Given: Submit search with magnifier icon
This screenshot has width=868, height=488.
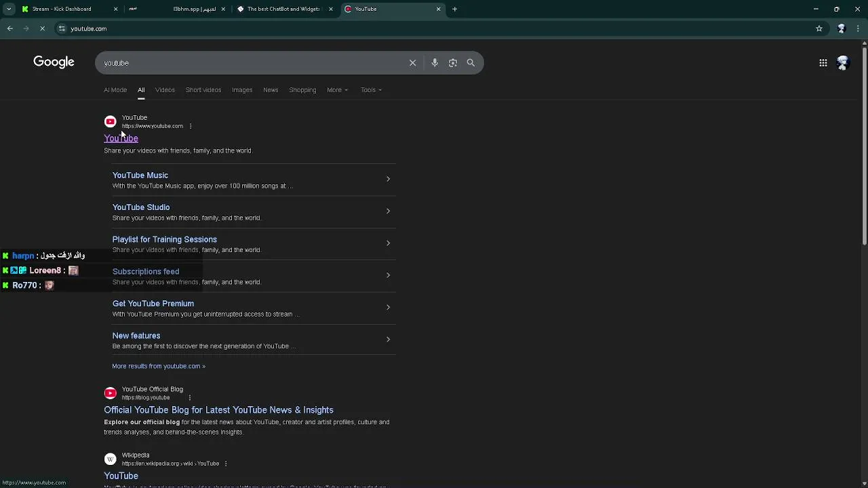Looking at the screenshot, I should pos(471,63).
